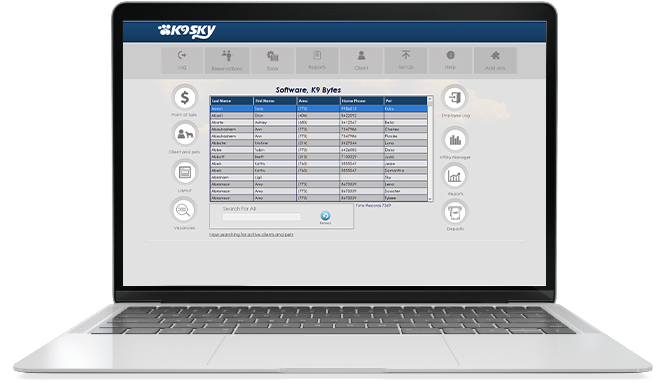Click inside the Search For All field

261,217
